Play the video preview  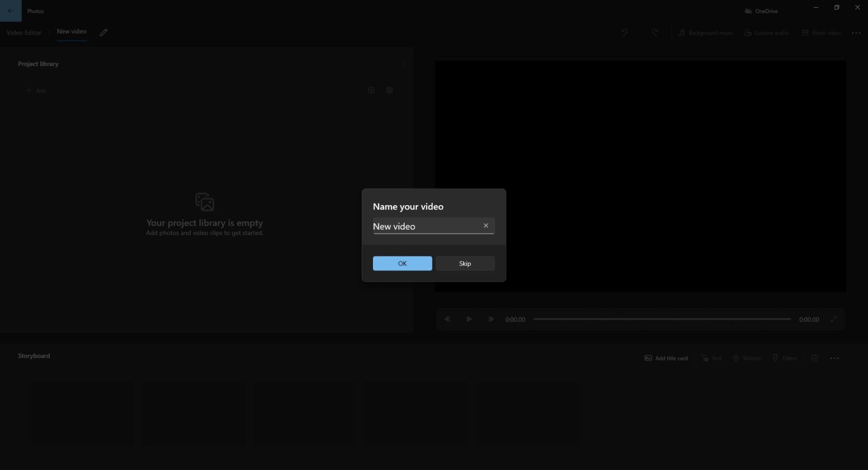(x=469, y=319)
